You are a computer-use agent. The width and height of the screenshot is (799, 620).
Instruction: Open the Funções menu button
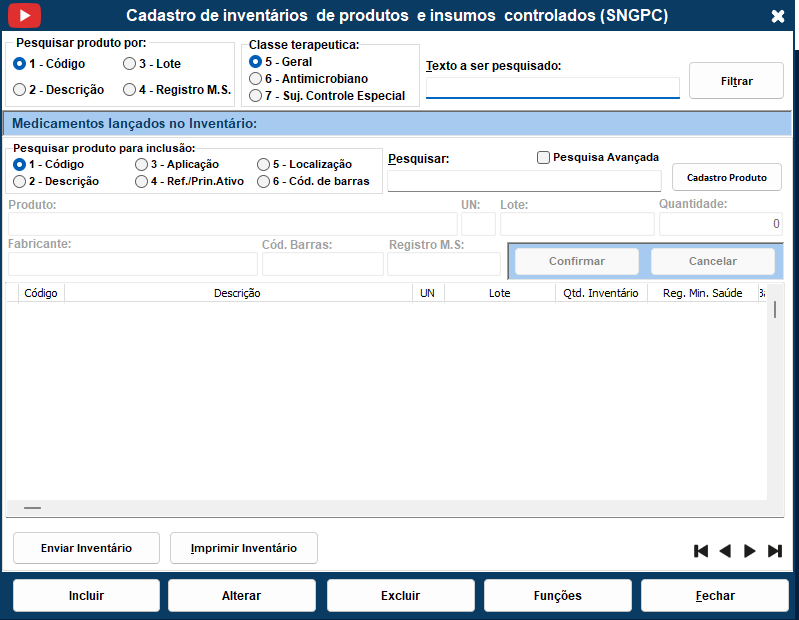pyautogui.click(x=557, y=595)
